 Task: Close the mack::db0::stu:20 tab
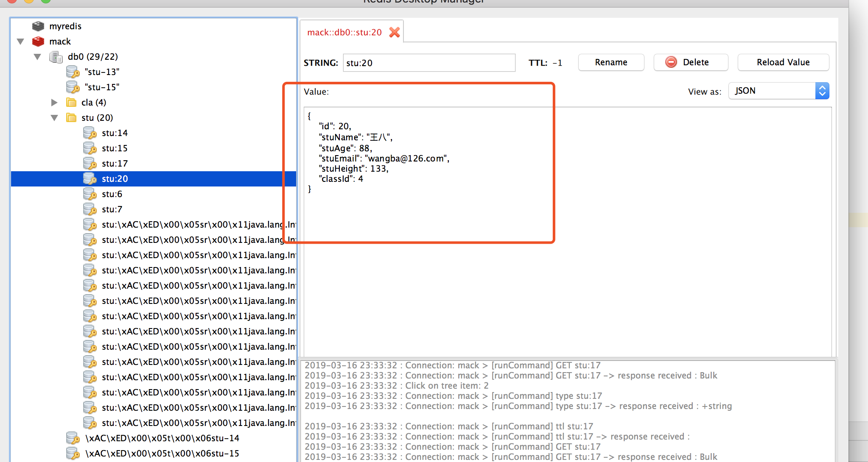click(395, 32)
